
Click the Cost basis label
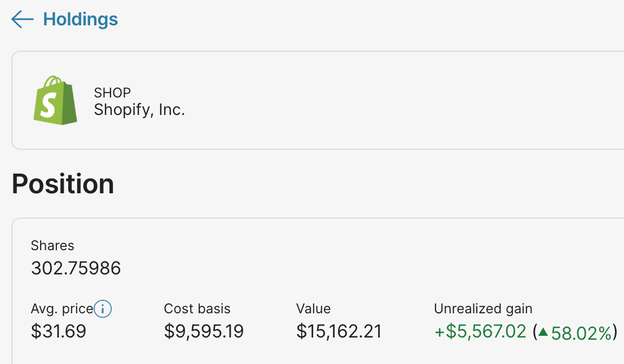click(x=197, y=309)
